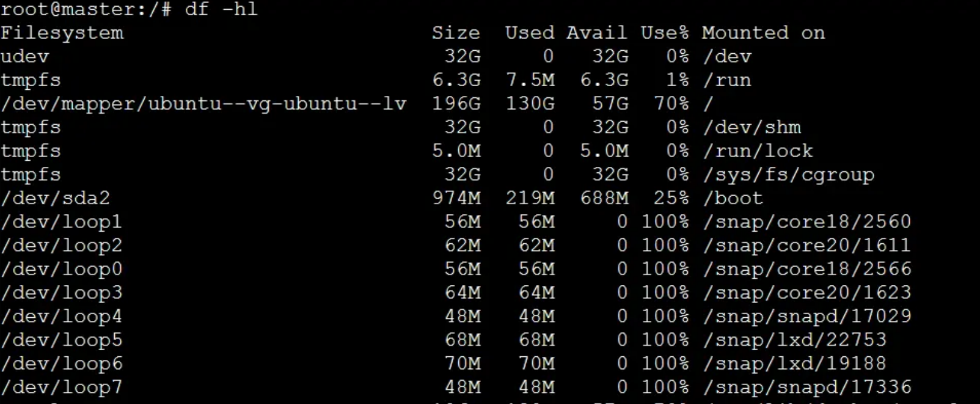Click the /run/lock mount point

coord(758,151)
